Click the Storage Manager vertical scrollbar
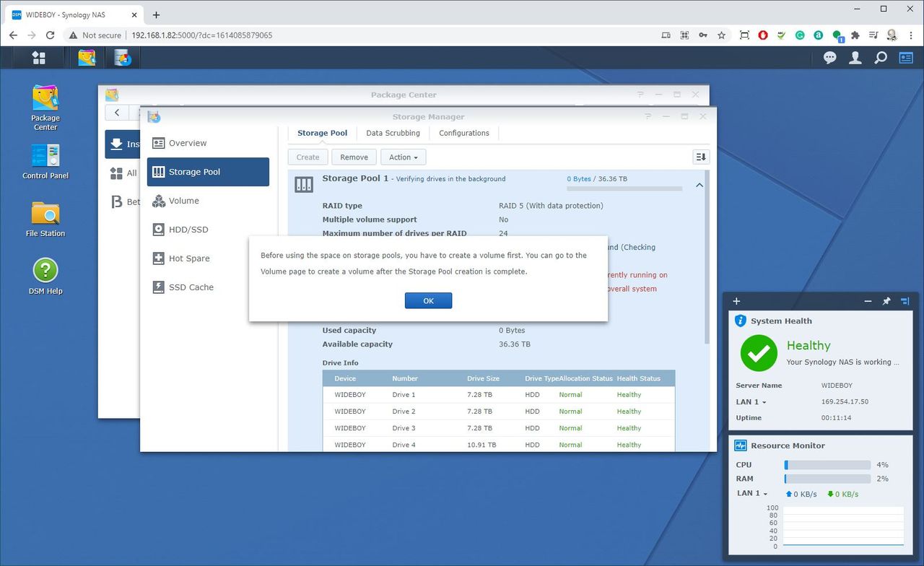The height and width of the screenshot is (566, 924). pyautogui.click(x=707, y=257)
